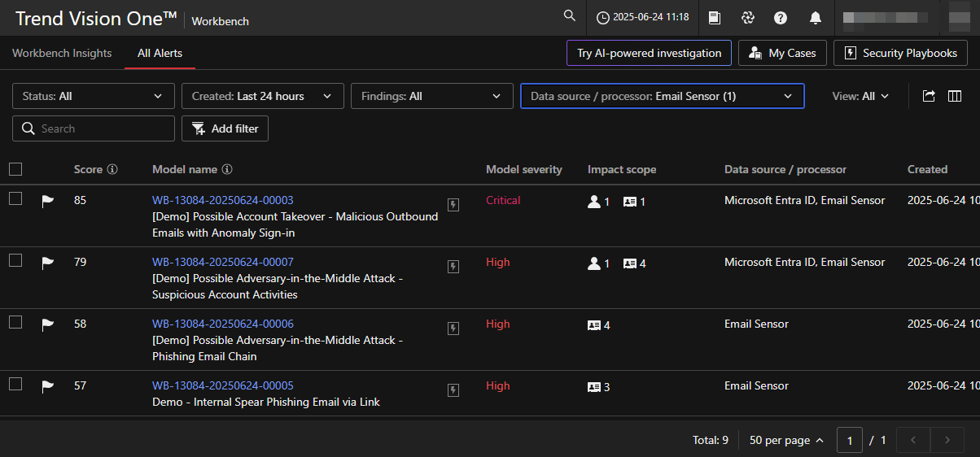The width and height of the screenshot is (980, 457).
Task: Open the customize columns icon
Action: pyautogui.click(x=955, y=96)
